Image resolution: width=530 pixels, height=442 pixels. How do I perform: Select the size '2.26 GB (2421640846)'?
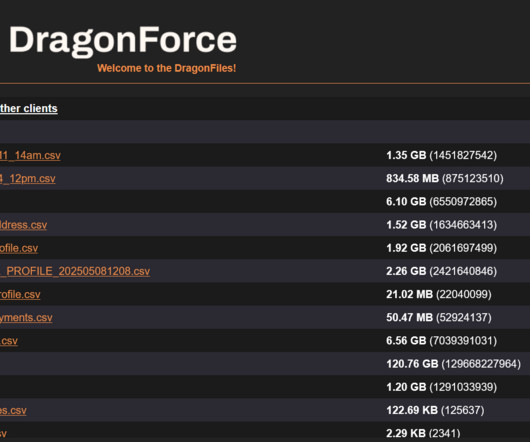(x=441, y=271)
